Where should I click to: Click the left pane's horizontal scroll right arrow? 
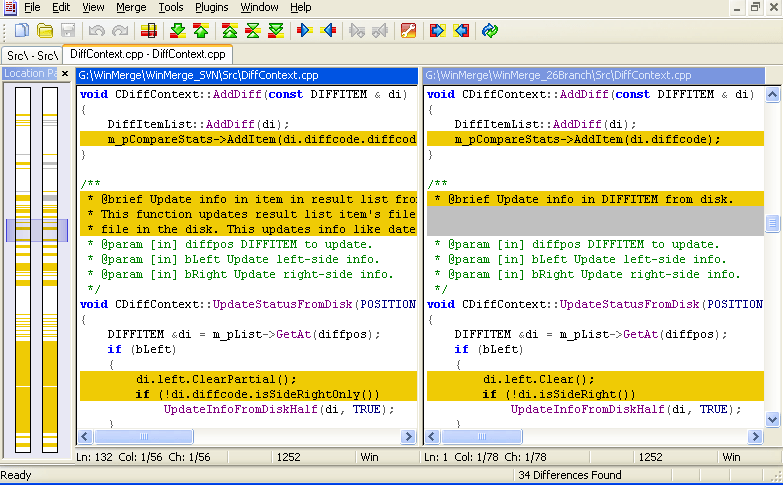pos(408,437)
